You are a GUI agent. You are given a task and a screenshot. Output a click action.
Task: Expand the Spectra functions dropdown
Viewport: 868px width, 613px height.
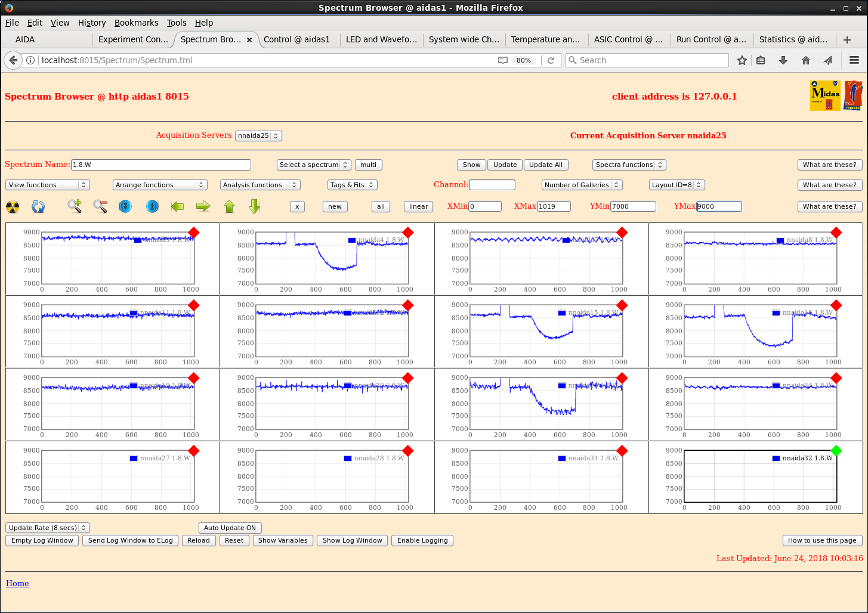(x=629, y=165)
